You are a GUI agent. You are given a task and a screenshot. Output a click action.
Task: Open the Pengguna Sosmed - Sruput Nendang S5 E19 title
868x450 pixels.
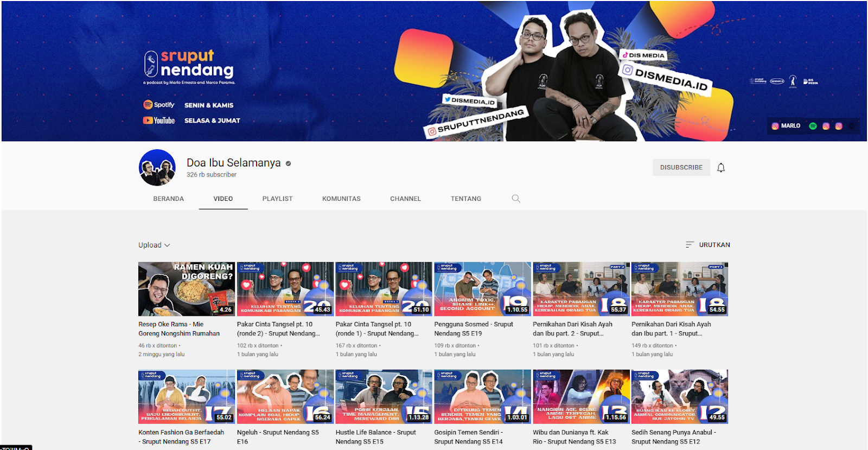[474, 329]
